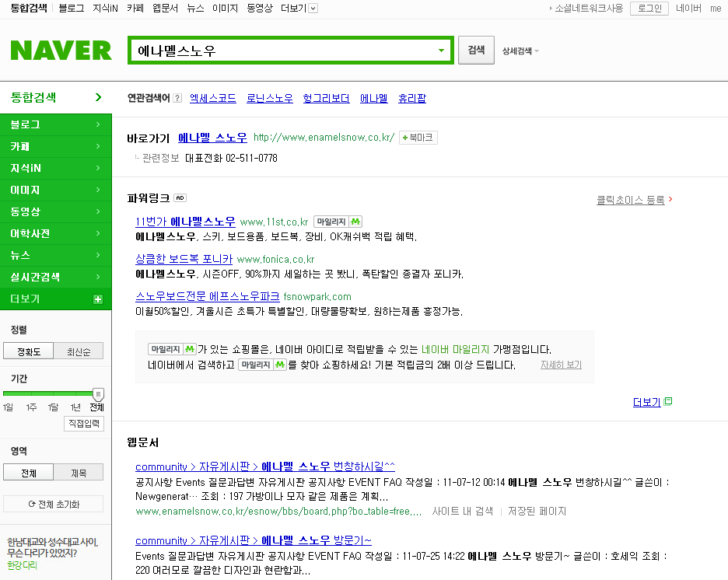
Task: Open 실시간검색 in the sidebar
Action: (56, 277)
